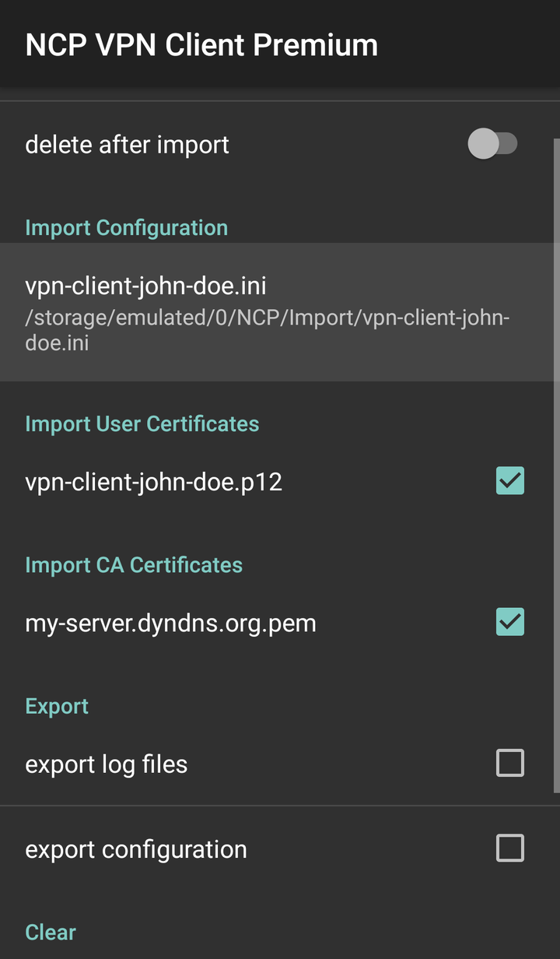This screenshot has width=560, height=959.
Task: Tap the export log files label
Action: 106,764
